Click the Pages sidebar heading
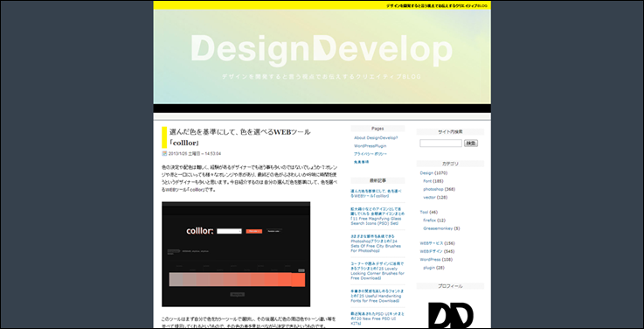 [377, 129]
